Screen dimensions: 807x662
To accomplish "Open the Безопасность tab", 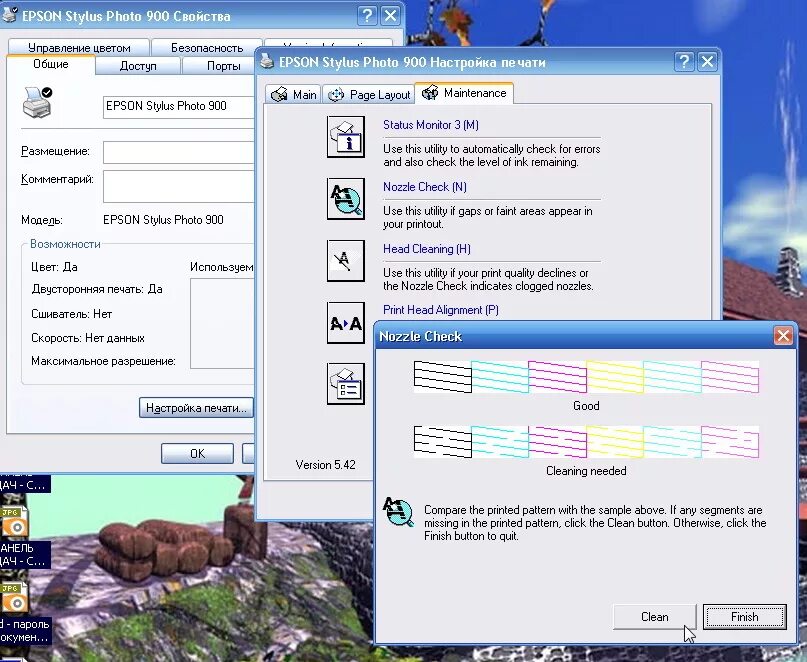I will click(x=207, y=48).
